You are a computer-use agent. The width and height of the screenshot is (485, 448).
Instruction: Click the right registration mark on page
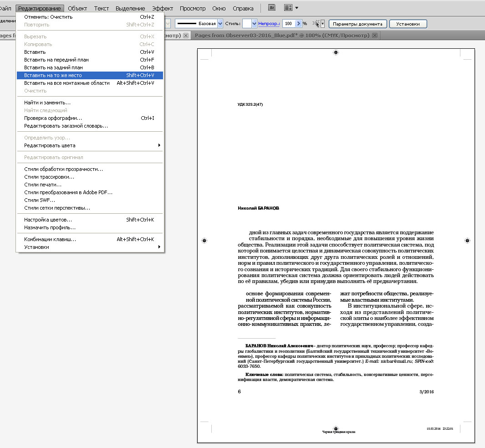467,241
